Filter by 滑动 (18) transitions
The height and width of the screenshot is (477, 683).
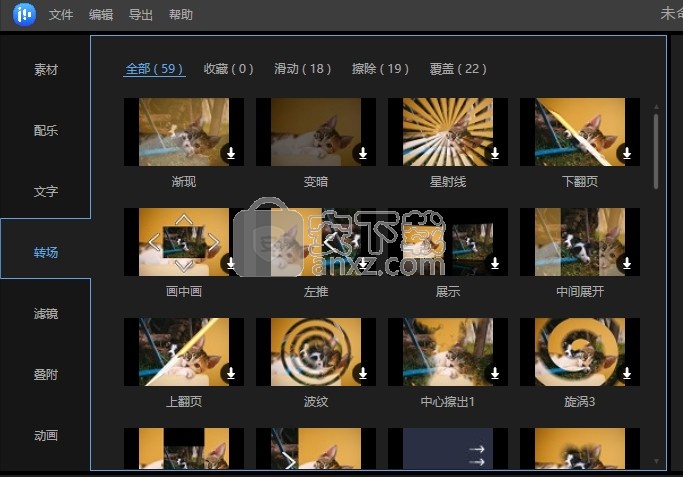pos(302,69)
